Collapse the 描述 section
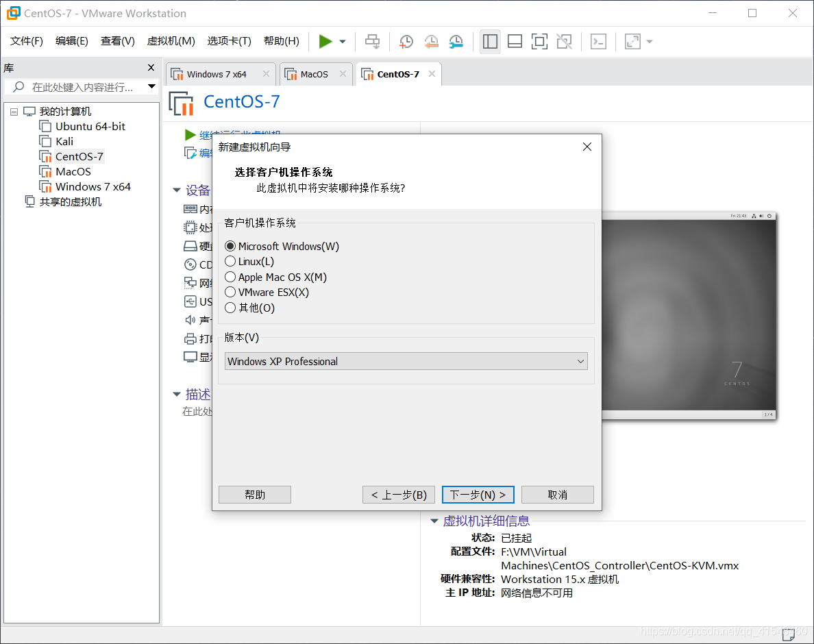 click(177, 395)
